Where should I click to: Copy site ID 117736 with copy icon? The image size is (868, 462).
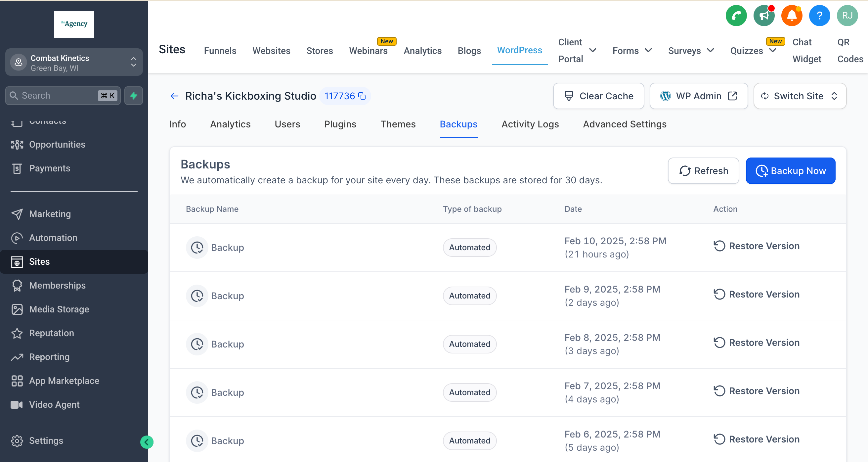click(362, 96)
